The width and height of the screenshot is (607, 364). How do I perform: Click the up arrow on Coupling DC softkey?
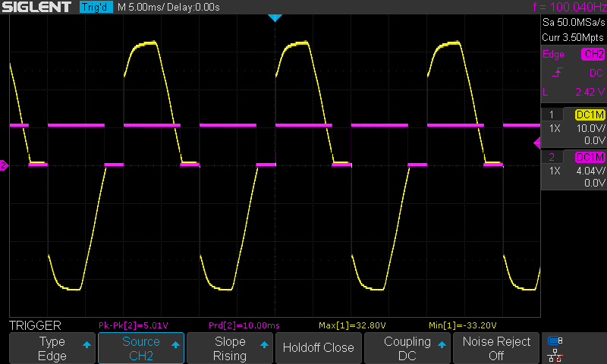(x=442, y=344)
